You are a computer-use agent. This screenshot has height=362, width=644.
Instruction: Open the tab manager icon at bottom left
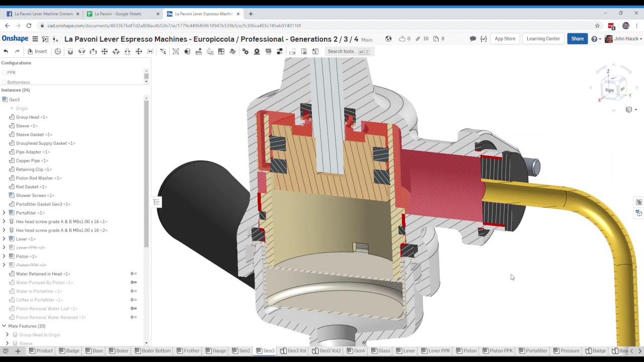[7, 351]
